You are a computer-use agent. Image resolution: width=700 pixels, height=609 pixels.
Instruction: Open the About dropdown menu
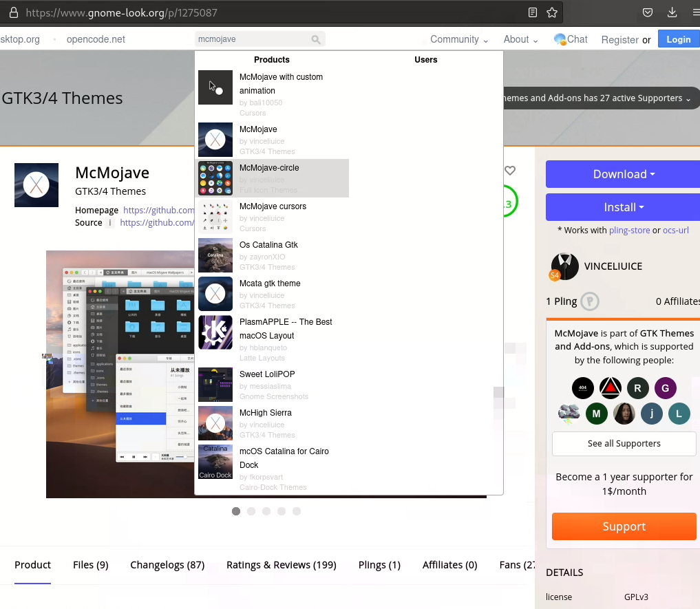(x=520, y=39)
